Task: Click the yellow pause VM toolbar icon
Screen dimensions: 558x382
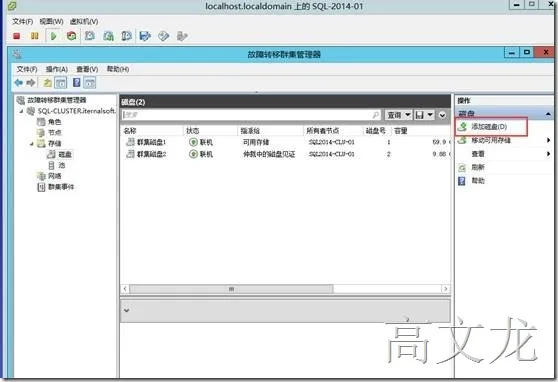Action: 35,36
